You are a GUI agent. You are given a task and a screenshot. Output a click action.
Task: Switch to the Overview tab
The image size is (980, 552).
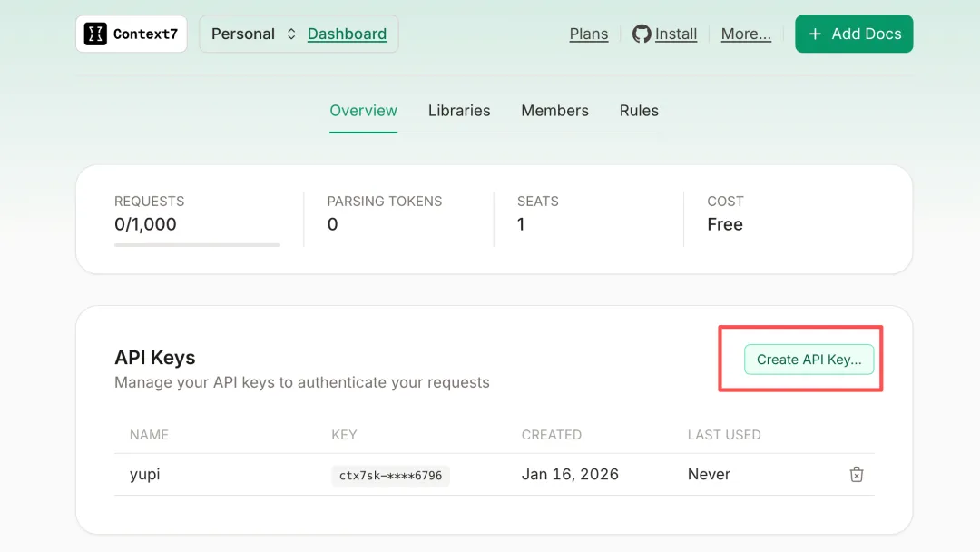coord(363,111)
